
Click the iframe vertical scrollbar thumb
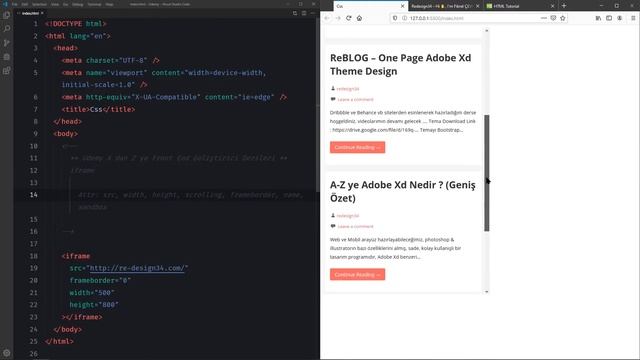coord(487,173)
